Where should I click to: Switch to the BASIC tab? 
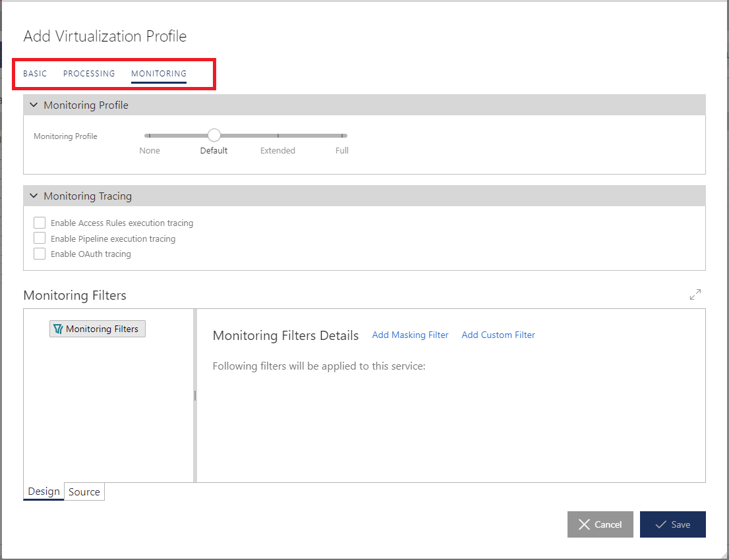tap(34, 74)
